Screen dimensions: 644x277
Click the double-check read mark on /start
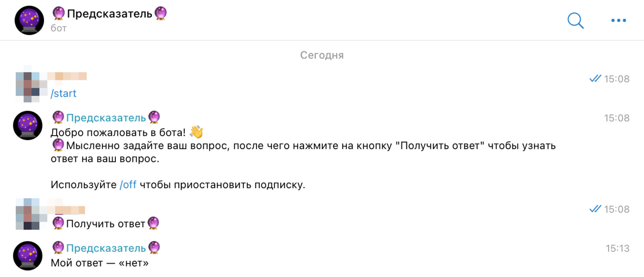pyautogui.click(x=595, y=79)
